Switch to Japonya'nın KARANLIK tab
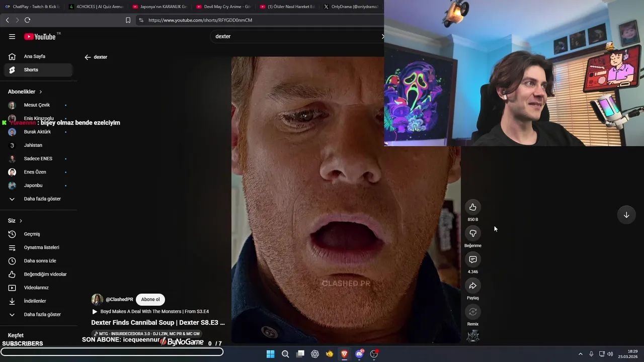The image size is (644, 362). point(159,7)
